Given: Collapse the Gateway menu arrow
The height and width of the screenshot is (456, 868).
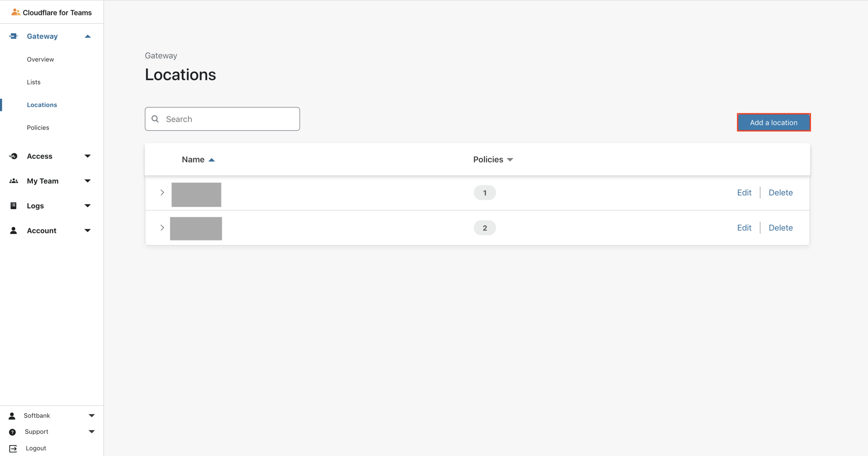Looking at the screenshot, I should click(88, 36).
